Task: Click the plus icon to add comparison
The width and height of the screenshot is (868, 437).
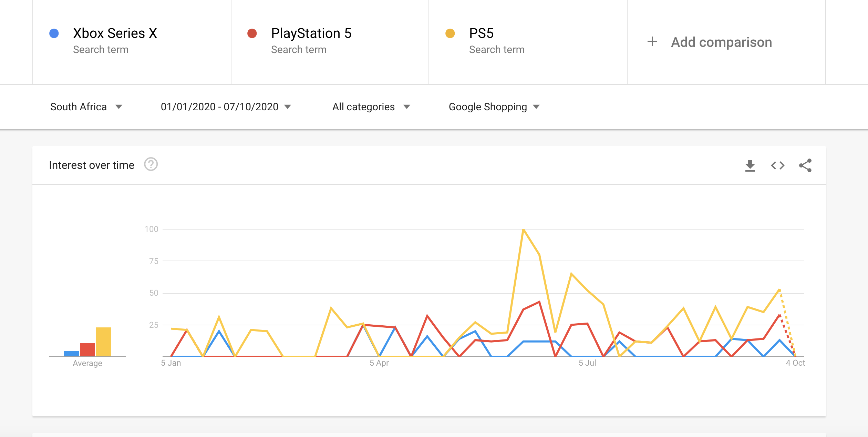Action: 652,42
